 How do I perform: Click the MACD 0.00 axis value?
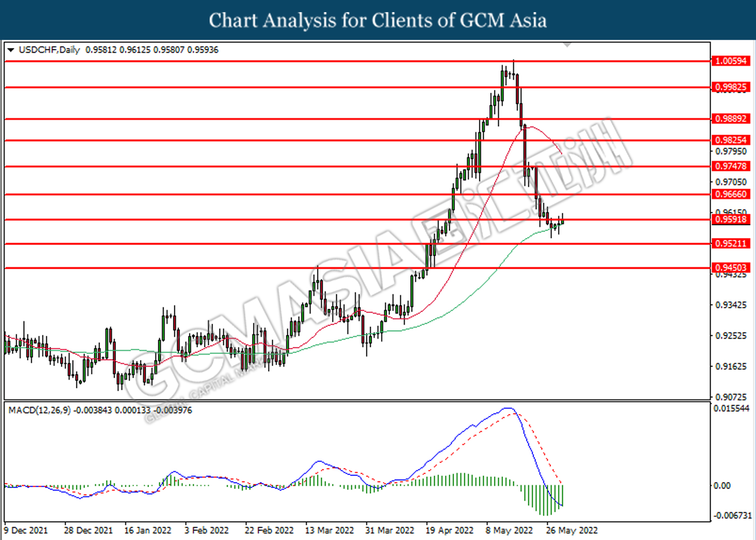[722, 486]
